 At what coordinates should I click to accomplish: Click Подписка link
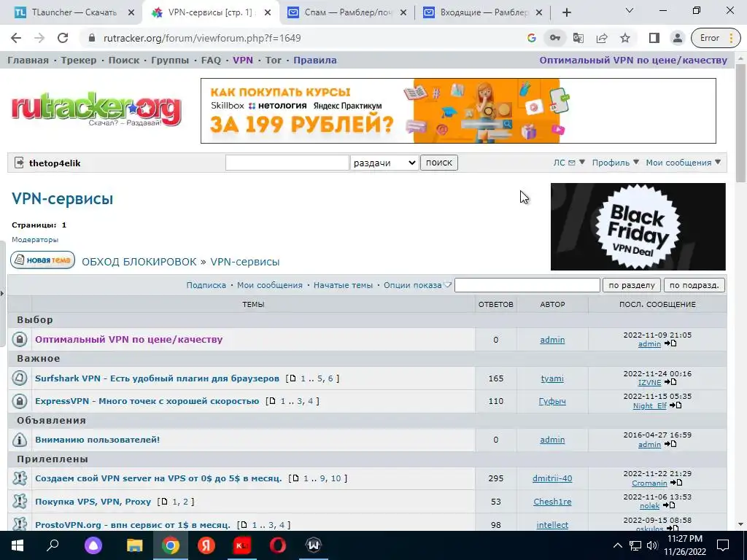(x=206, y=285)
